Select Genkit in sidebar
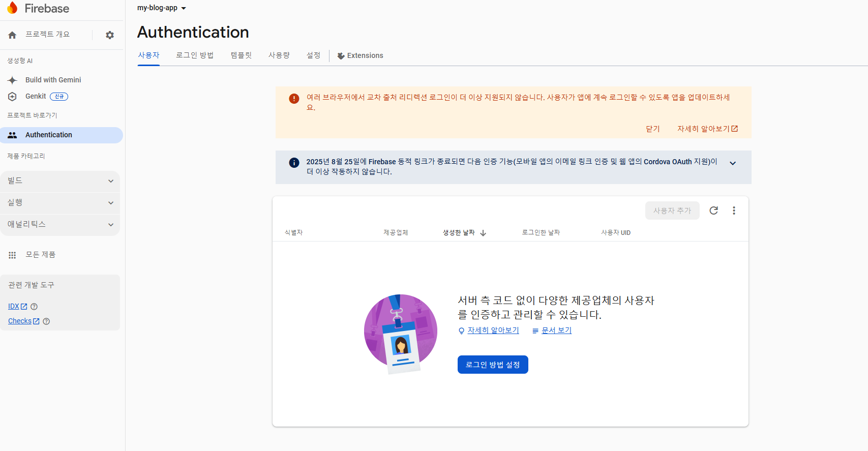This screenshot has height=451, width=868. (36, 97)
